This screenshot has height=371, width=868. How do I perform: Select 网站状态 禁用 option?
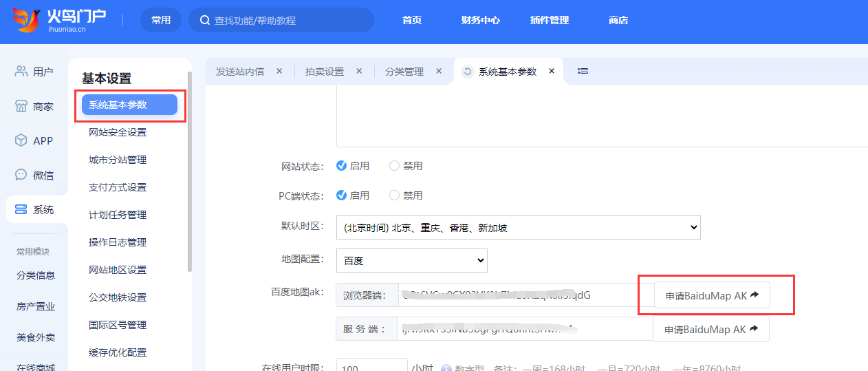394,165
